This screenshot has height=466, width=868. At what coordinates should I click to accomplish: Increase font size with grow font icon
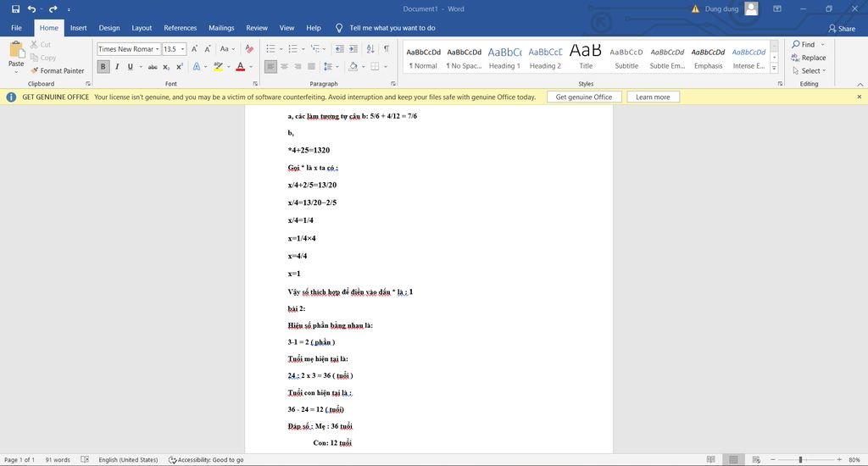coord(194,48)
